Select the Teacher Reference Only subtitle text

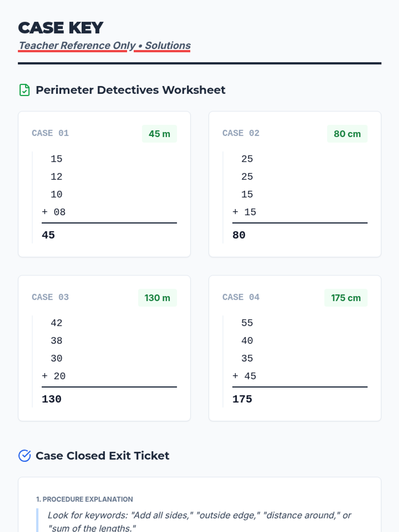pos(105,46)
